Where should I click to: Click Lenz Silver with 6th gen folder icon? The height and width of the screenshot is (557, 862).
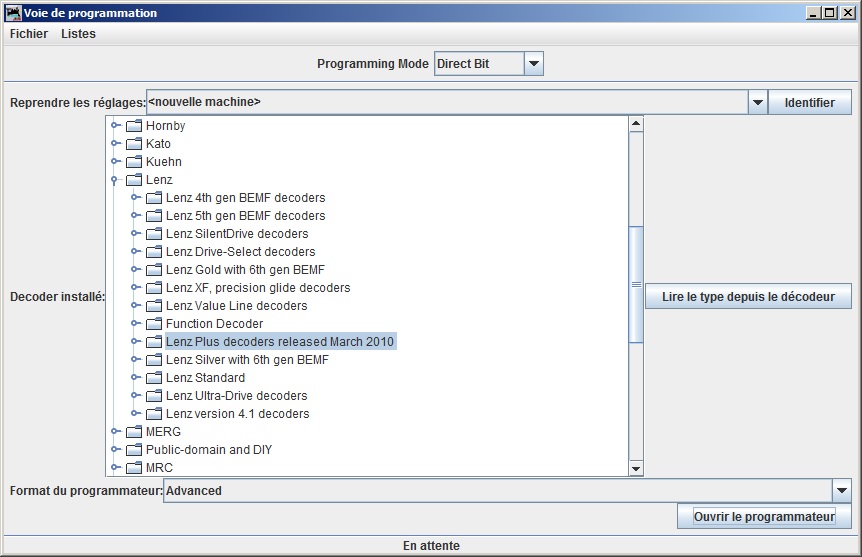coord(154,360)
